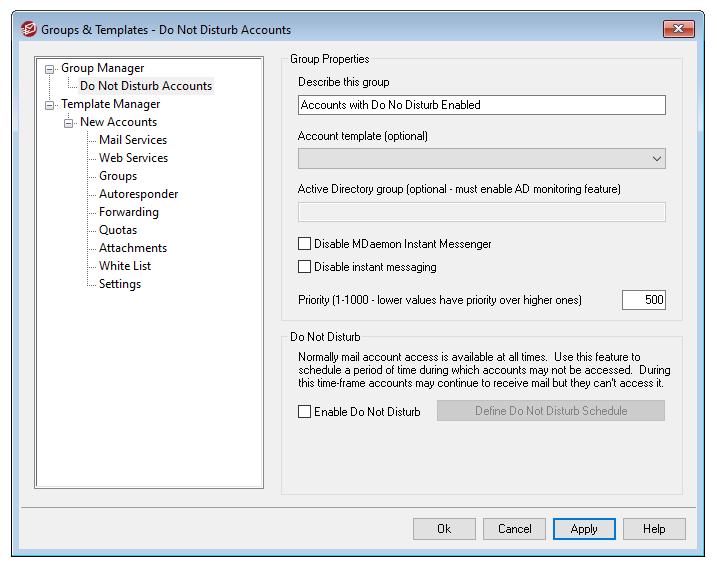The height and width of the screenshot is (567, 717).
Task: Close the Groups & Templates dialog
Action: tap(679, 29)
